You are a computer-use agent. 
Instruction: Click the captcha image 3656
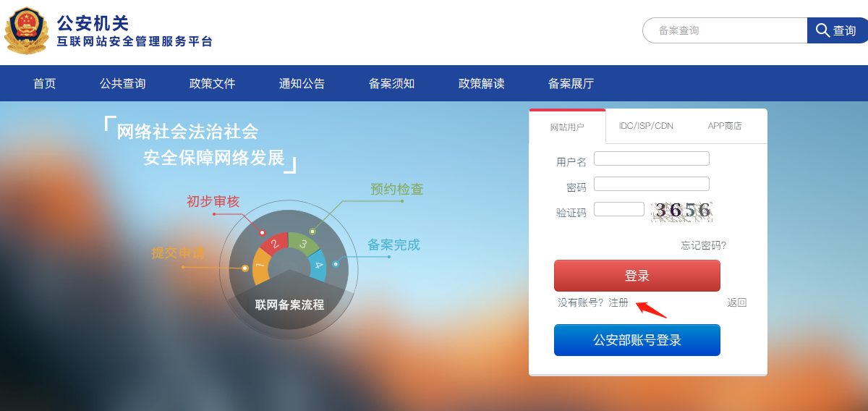pyautogui.click(x=682, y=211)
